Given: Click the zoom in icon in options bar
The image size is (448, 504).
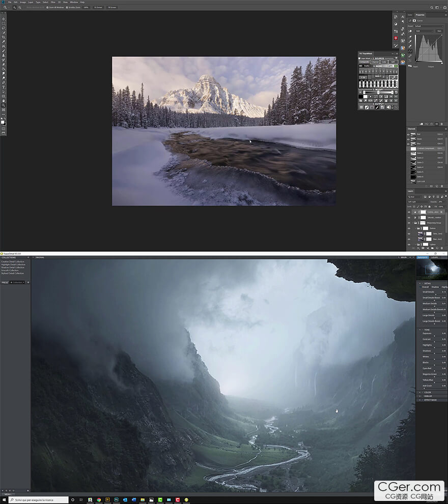Looking at the screenshot, I should pos(14,8).
